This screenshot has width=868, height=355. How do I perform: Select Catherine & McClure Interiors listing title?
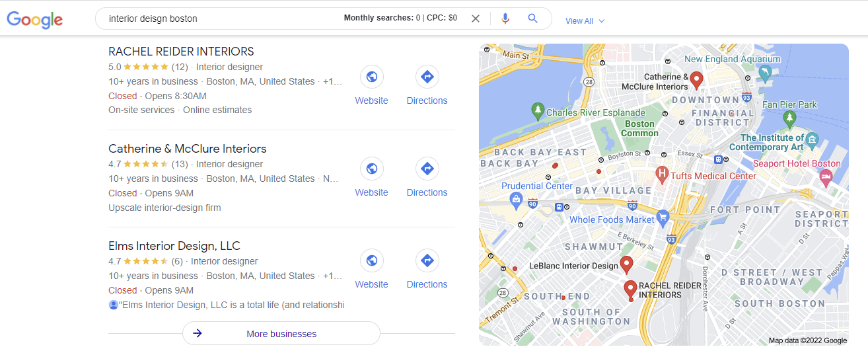tap(188, 149)
